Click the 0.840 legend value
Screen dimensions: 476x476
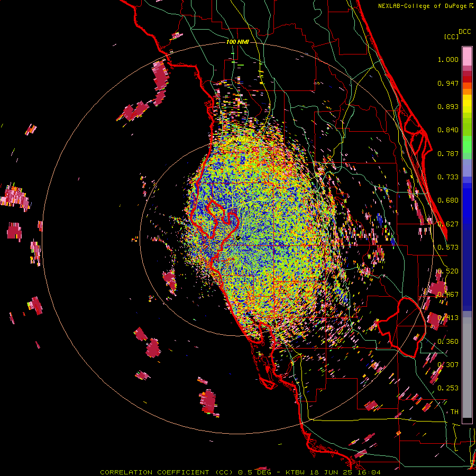[448, 130]
